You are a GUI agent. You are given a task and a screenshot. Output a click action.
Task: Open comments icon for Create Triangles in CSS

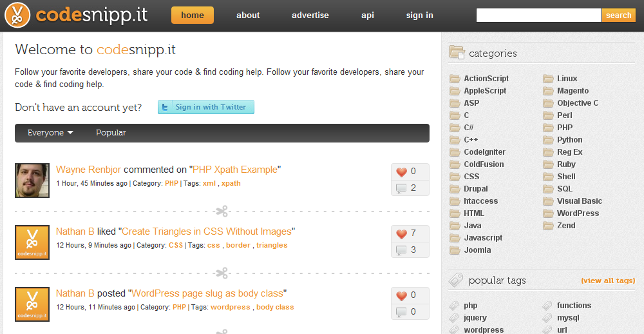401,250
